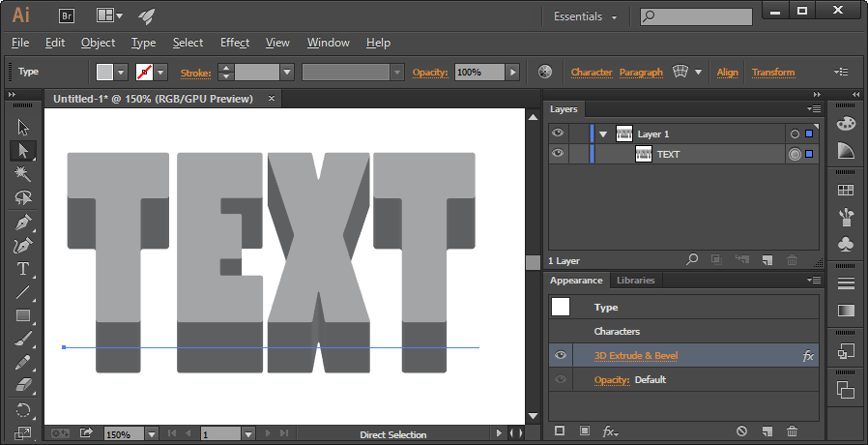Click Add New Stroke icon in Appearance panel
The width and height of the screenshot is (868, 445).
(x=560, y=430)
